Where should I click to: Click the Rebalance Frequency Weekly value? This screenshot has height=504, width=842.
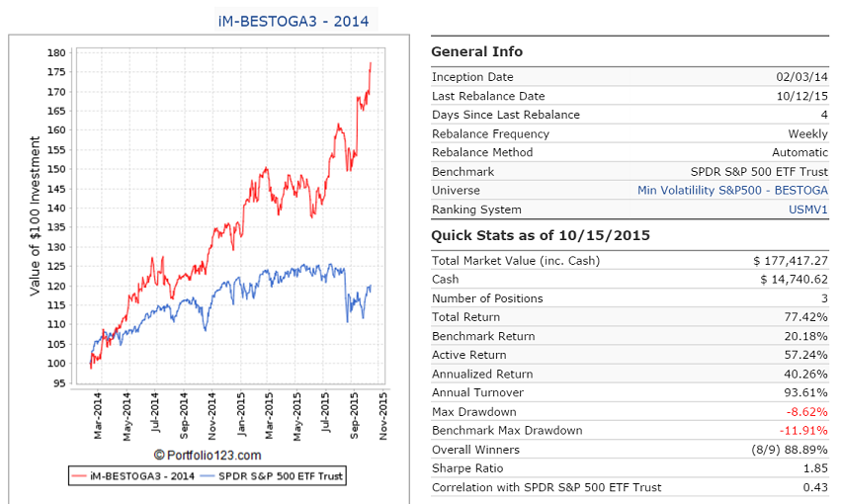(x=807, y=134)
